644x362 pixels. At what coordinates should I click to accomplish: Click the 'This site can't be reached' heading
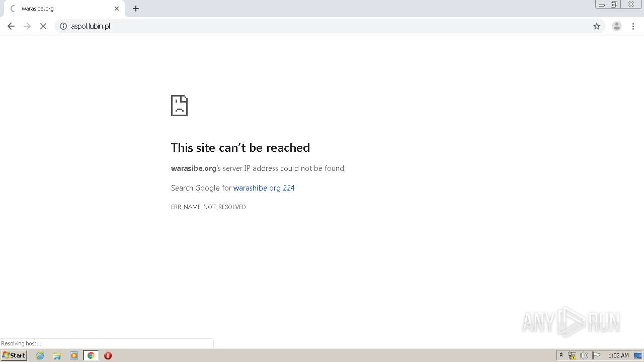click(x=240, y=147)
